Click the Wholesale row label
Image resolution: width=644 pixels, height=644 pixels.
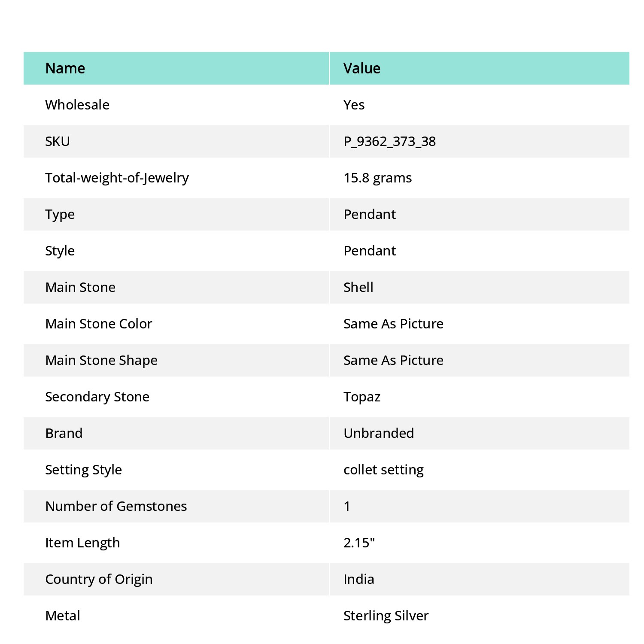(77, 105)
